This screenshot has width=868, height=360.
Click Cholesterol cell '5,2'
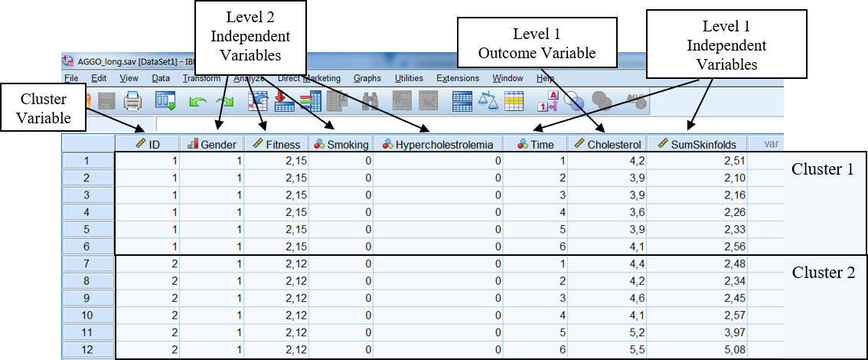(607, 333)
